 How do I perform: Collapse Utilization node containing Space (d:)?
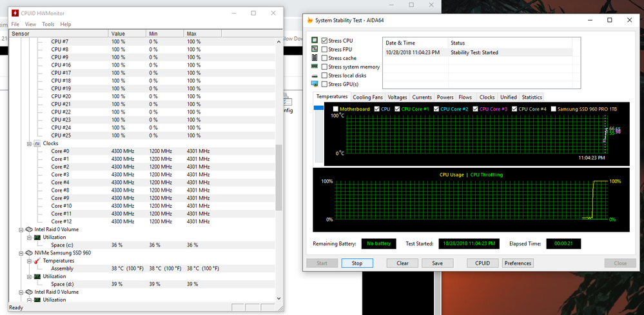pyautogui.click(x=29, y=276)
